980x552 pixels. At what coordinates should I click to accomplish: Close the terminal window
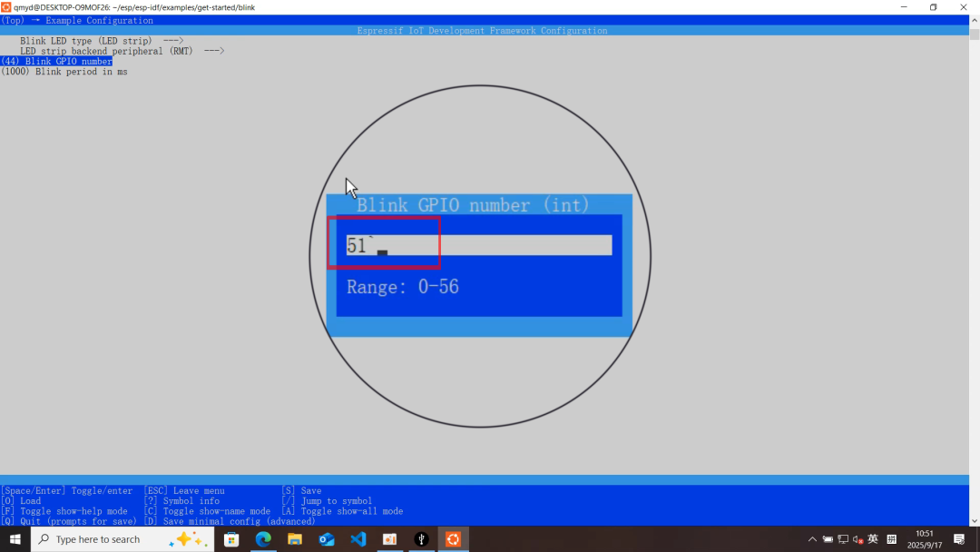coord(963,7)
